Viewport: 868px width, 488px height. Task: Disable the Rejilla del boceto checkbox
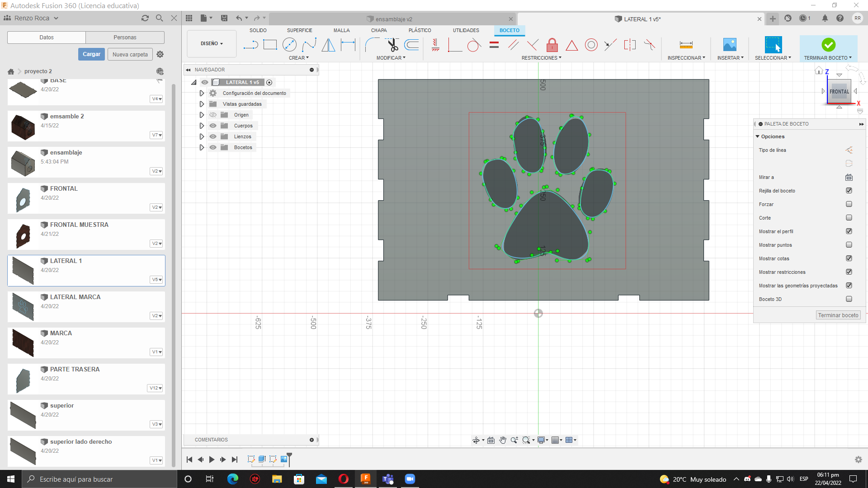click(x=849, y=191)
